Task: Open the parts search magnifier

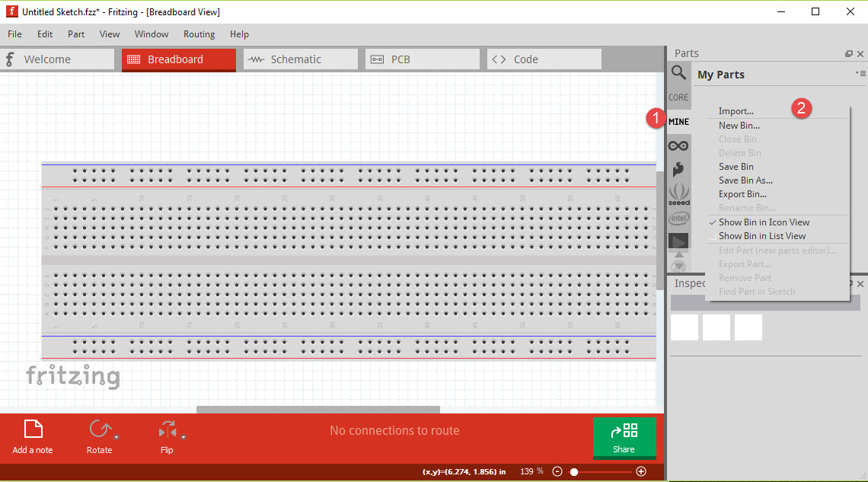Action: click(x=678, y=72)
